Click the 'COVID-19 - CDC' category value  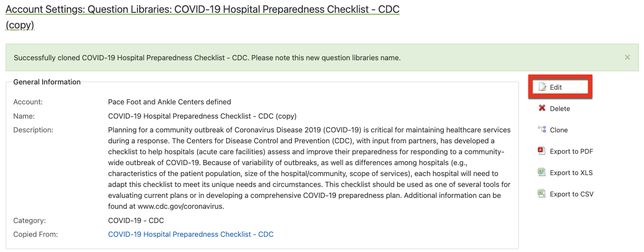tap(136, 220)
